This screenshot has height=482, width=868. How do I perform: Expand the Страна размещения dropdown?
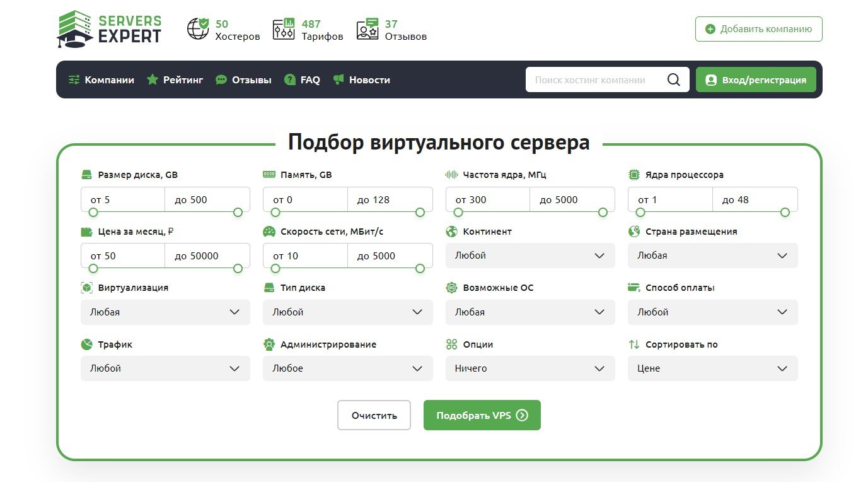(x=713, y=256)
